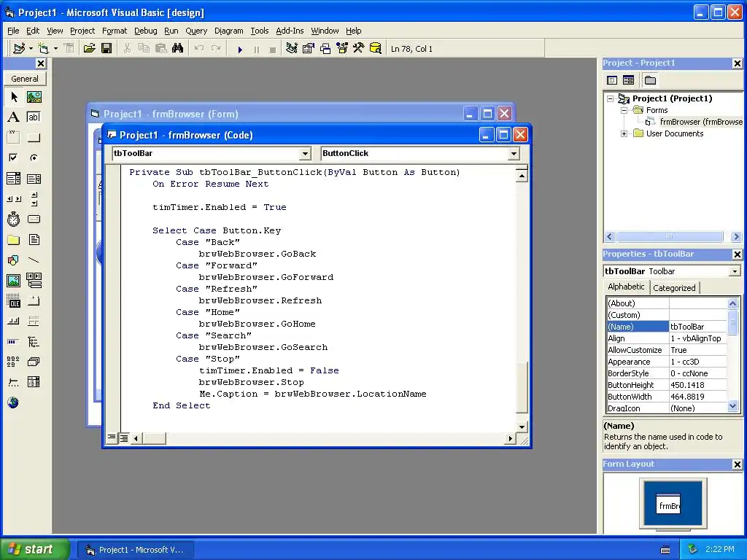Click the code window horizontal scroll thumb

pos(155,438)
